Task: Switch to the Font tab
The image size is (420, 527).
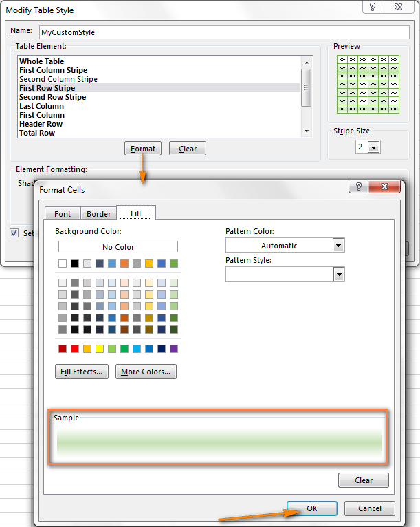Action: (x=63, y=214)
